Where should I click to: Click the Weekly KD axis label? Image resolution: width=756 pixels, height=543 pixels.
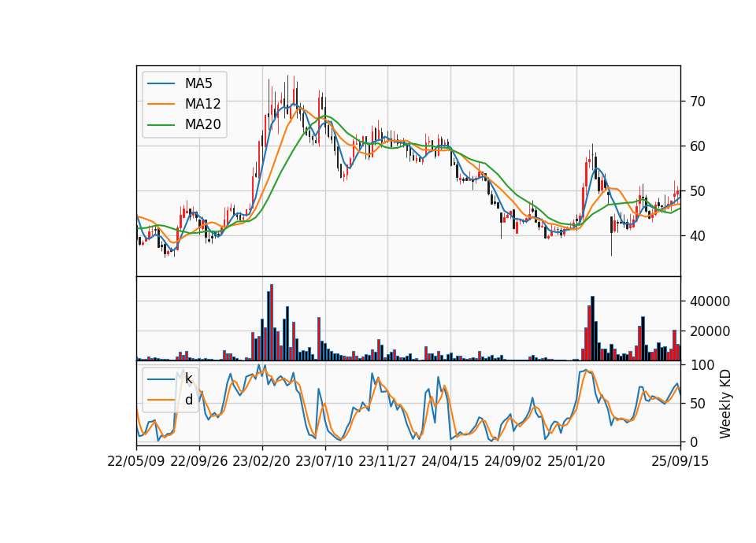tap(724, 404)
